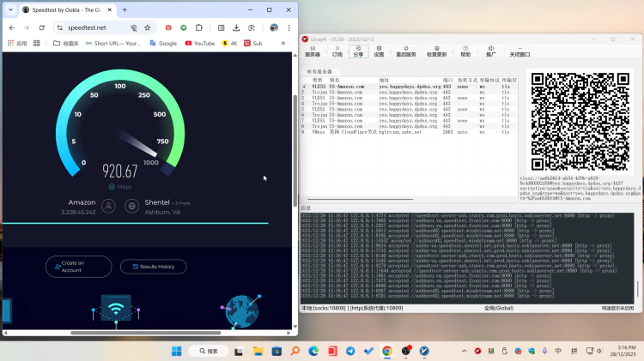The image size is (644, 361).
Task: Click the v2rayN log vertical scrollbar
Action: [638, 289]
